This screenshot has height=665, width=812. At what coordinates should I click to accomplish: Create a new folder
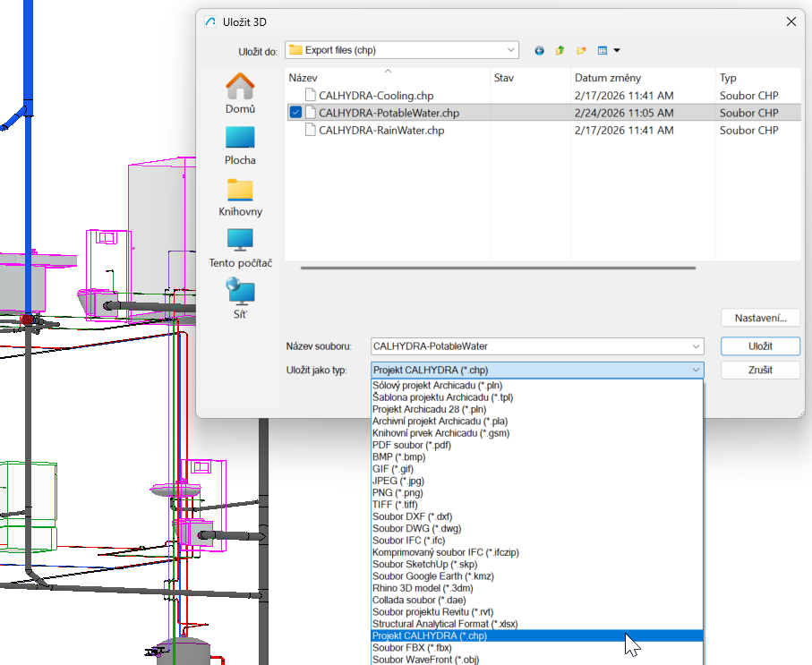point(581,51)
